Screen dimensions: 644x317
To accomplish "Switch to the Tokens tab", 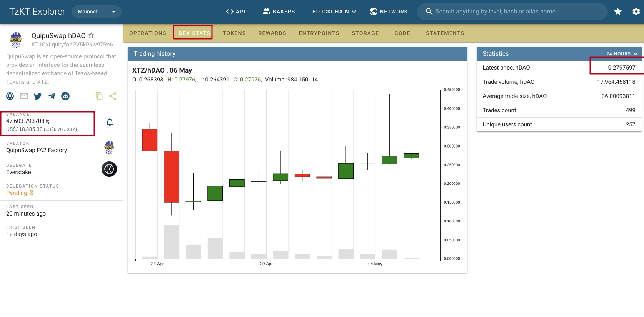I will [234, 33].
